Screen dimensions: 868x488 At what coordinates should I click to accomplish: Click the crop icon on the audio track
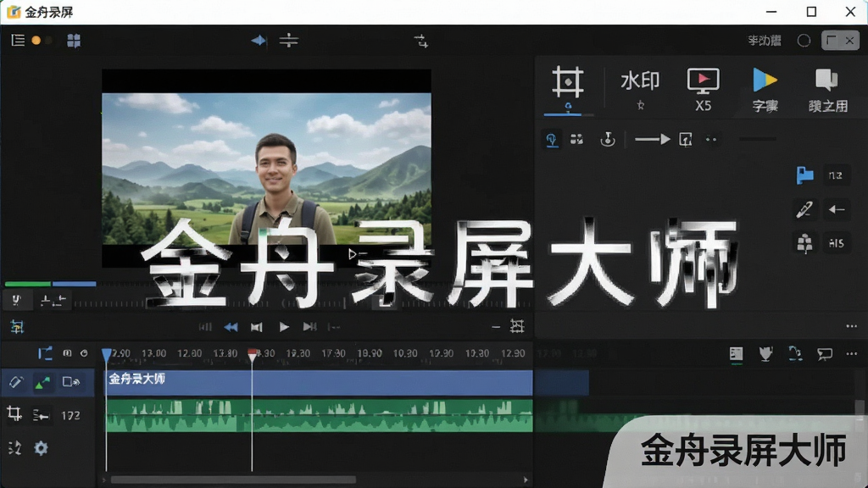click(14, 414)
